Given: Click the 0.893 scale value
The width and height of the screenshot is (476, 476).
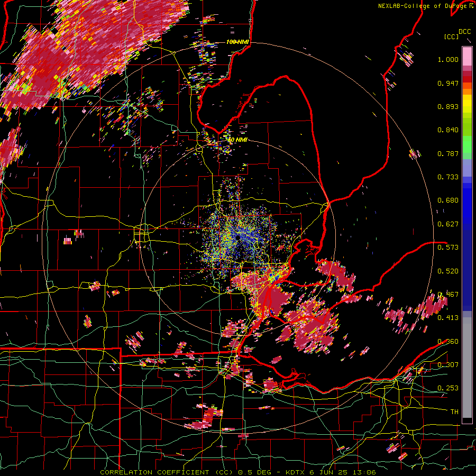Looking at the screenshot, I should pos(448,106).
